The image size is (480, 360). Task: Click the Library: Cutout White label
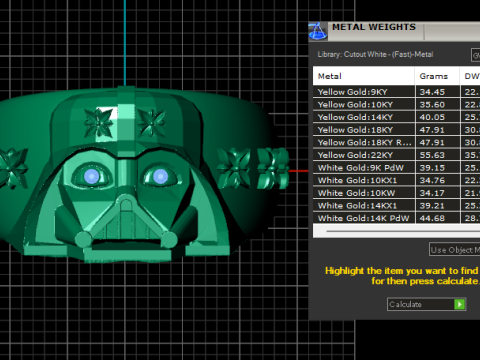375,54
